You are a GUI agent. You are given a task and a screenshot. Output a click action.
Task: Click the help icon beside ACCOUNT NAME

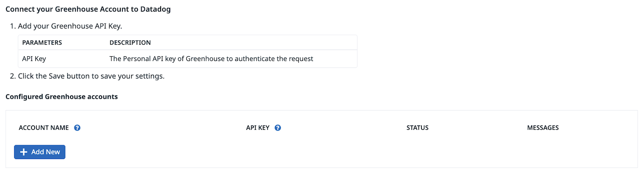click(77, 128)
